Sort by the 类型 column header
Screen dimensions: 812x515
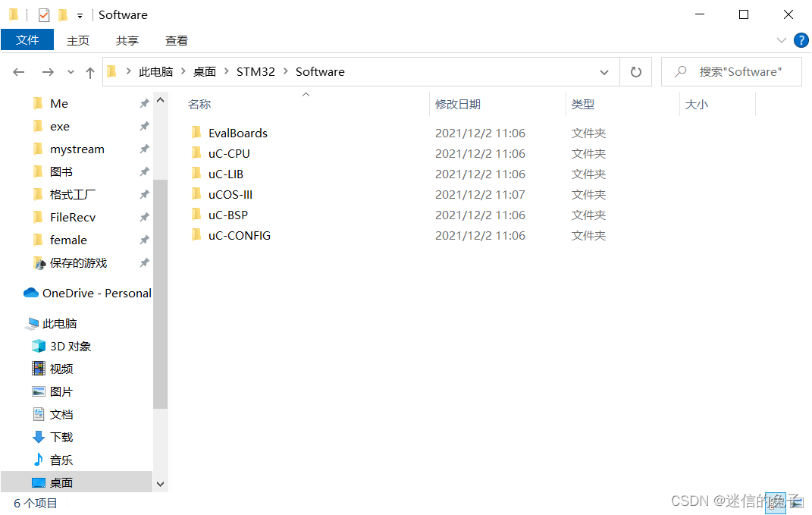coord(582,104)
